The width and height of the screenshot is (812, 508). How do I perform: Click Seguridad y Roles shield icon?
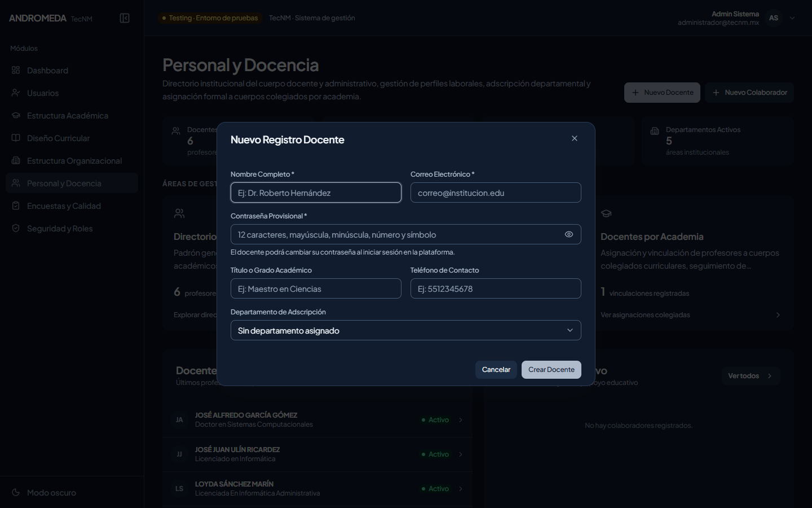pyautogui.click(x=16, y=229)
